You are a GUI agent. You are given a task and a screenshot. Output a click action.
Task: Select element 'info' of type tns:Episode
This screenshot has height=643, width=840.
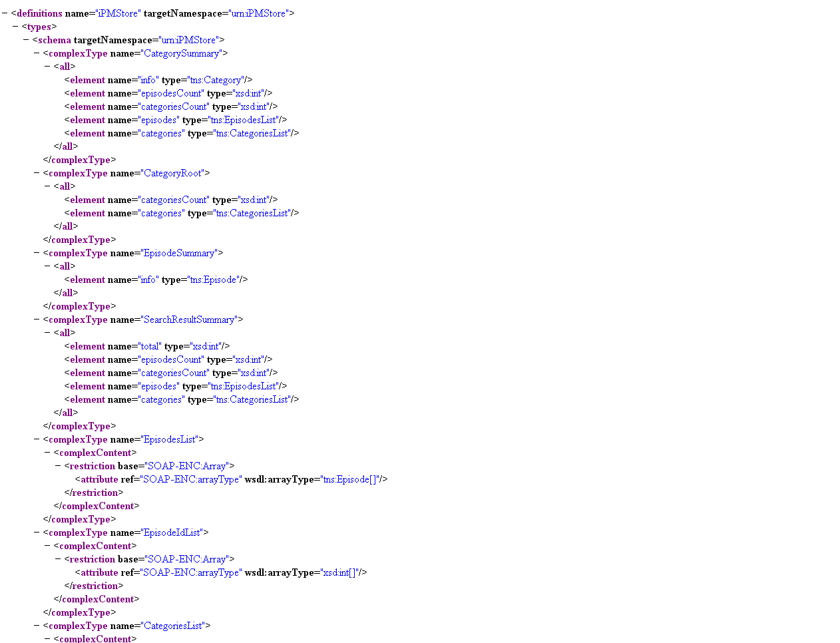(x=156, y=280)
